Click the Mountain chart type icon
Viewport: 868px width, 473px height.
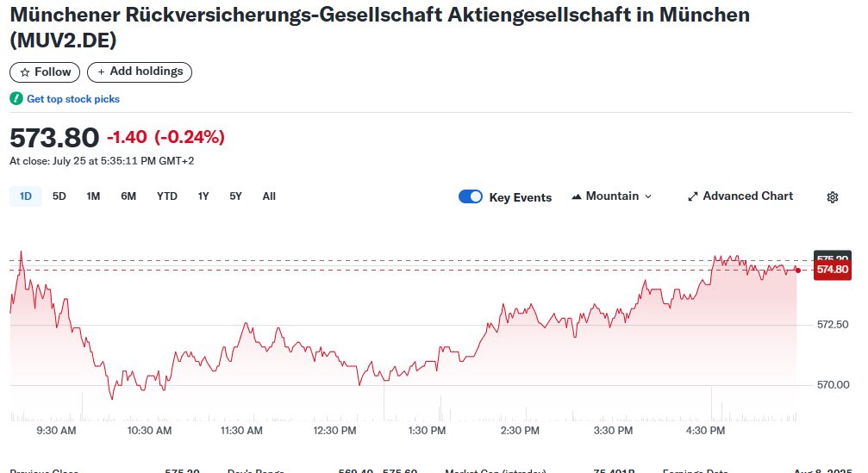(x=577, y=196)
